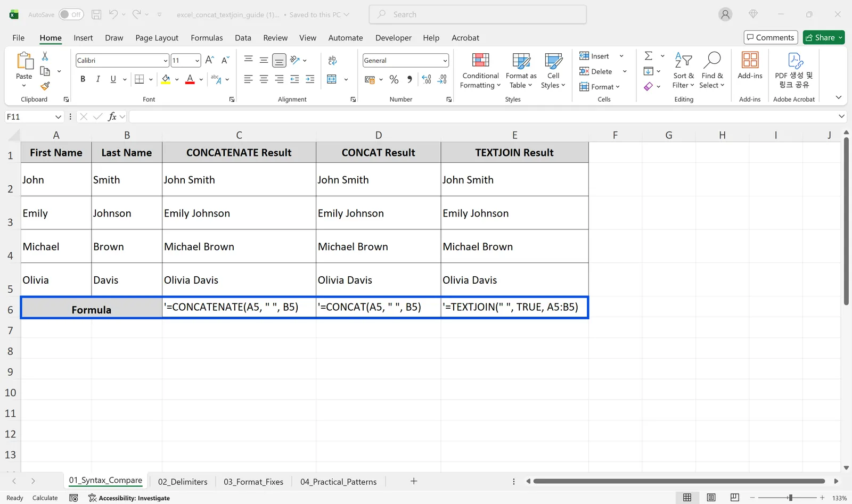The image size is (852, 504).
Task: Click the Calculate status bar button
Action: (45, 498)
